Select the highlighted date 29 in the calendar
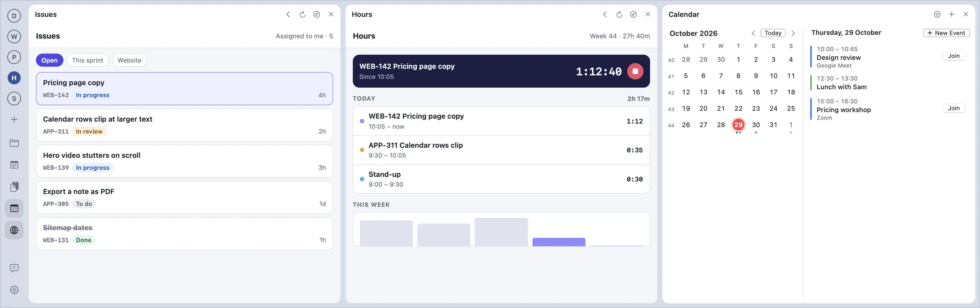Viewport: 980px width, 308px height. click(x=738, y=125)
